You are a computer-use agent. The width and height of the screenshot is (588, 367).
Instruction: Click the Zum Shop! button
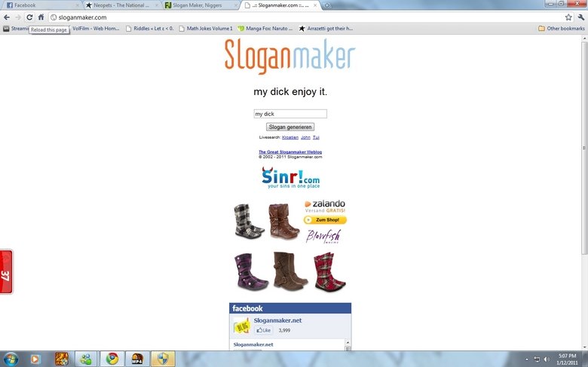pyautogui.click(x=325, y=220)
